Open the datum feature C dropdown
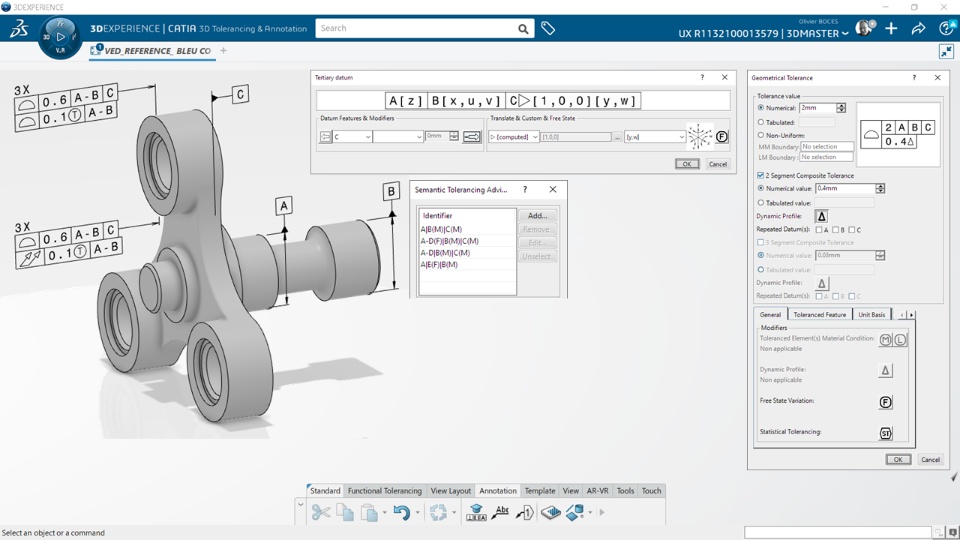This screenshot has width=960, height=540. (367, 137)
